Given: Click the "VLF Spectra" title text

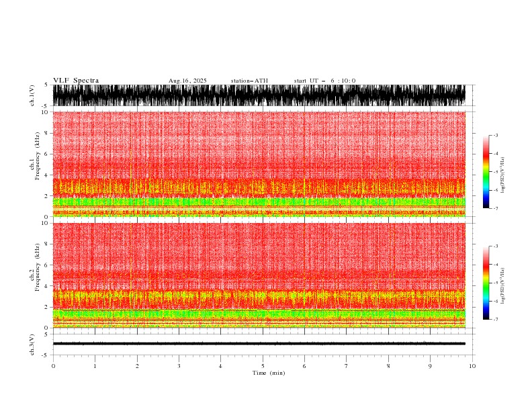Looking at the screenshot, I should (x=76, y=81).
